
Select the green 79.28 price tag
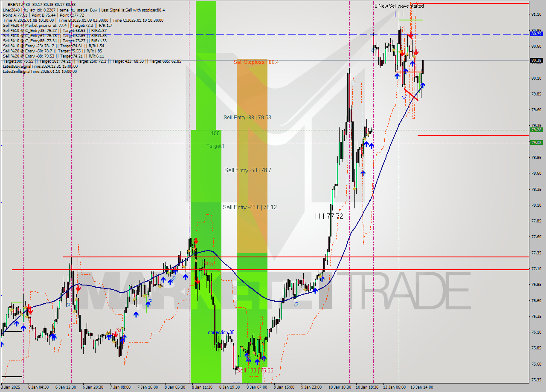point(536,130)
